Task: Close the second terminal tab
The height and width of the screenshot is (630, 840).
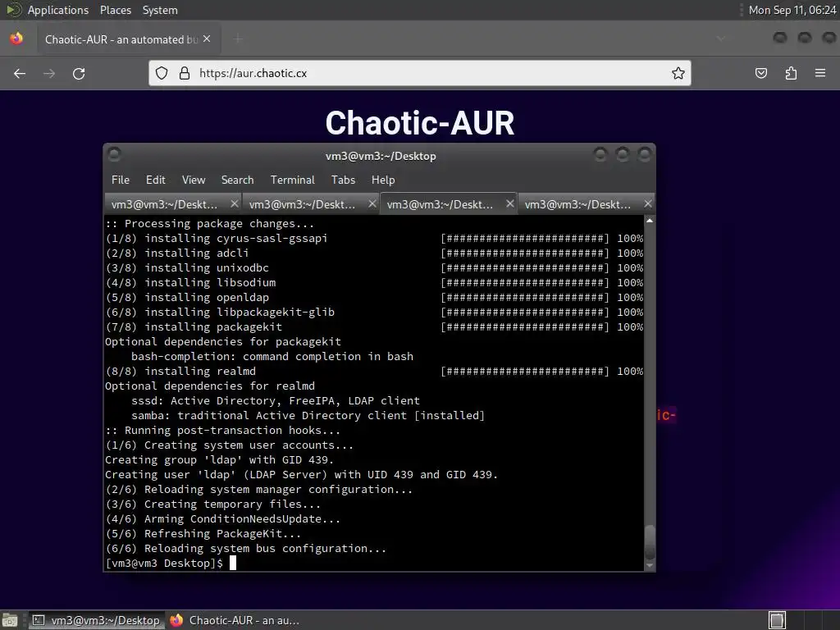Action: coord(372,203)
